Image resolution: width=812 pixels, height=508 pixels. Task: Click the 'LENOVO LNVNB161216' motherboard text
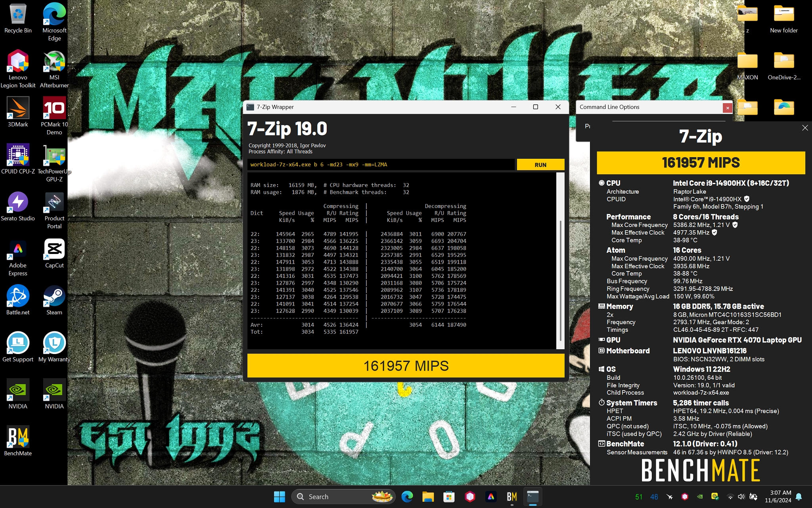point(709,351)
